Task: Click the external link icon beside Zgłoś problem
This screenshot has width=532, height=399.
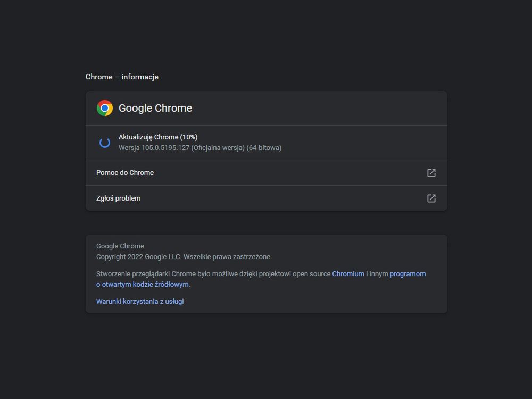Action: [x=431, y=197]
